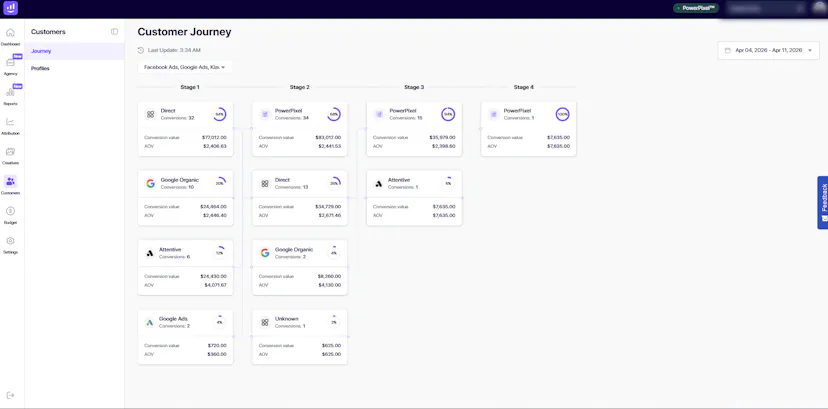
Task: Open the Dashboard home icon
Action: [x=10, y=33]
